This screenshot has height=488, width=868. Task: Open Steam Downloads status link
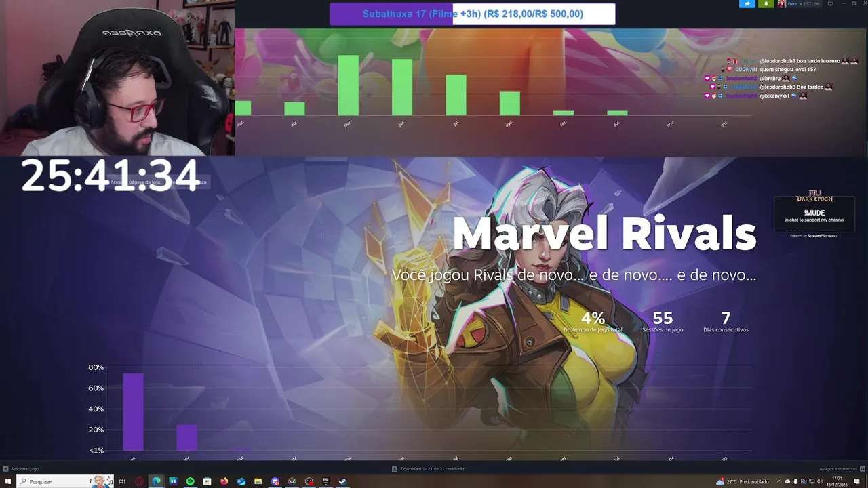pyautogui.click(x=429, y=469)
